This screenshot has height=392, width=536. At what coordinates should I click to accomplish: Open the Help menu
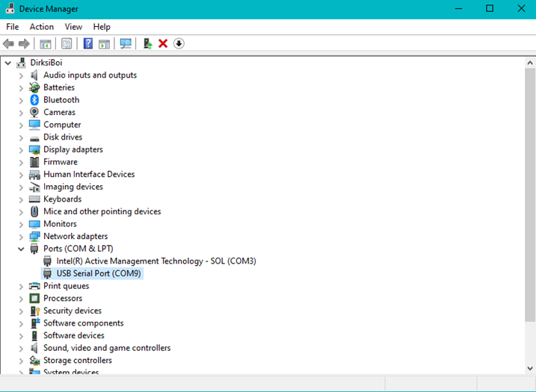pyautogui.click(x=102, y=27)
